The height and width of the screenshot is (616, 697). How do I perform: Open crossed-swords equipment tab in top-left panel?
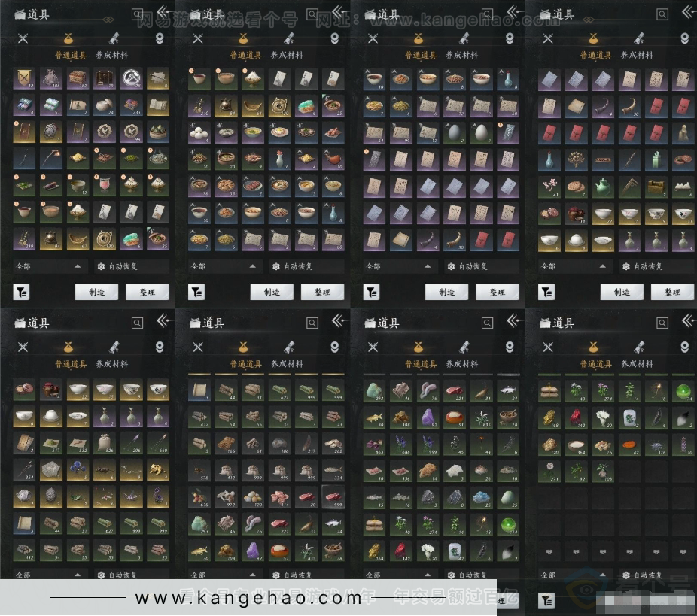click(x=23, y=38)
